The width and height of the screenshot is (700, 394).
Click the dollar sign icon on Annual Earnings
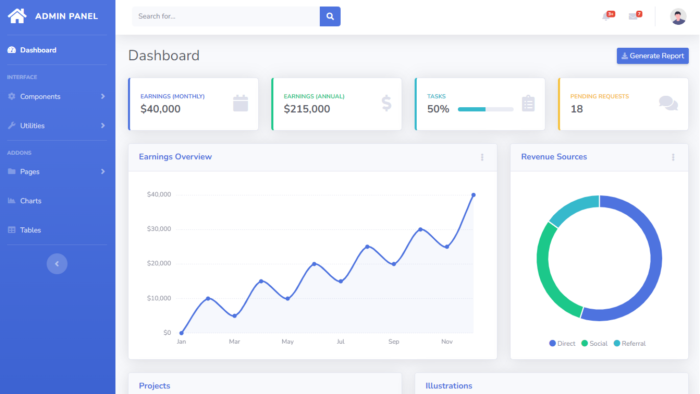[x=387, y=103]
